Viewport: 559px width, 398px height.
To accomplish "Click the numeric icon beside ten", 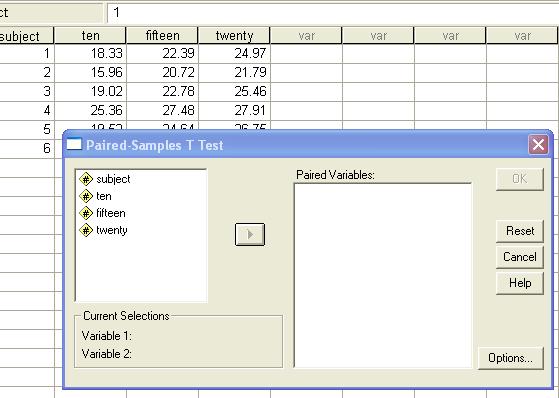I will click(86, 196).
